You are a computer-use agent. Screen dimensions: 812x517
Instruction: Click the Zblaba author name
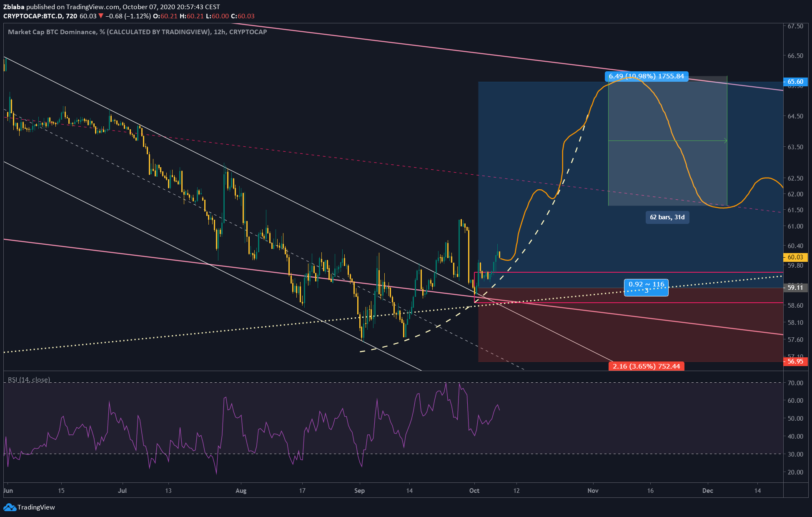[14, 7]
